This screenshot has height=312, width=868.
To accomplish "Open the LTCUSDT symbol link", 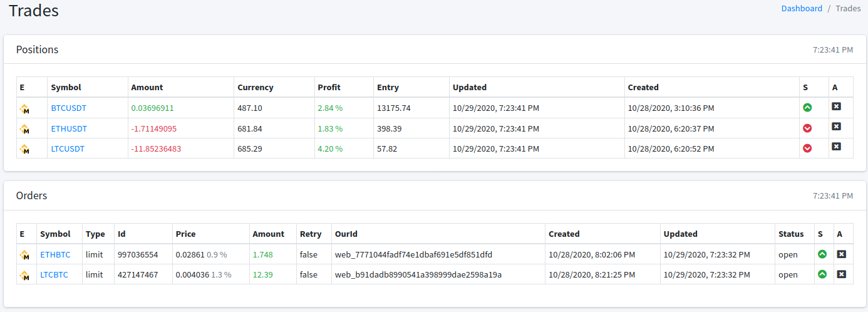I will [68, 149].
